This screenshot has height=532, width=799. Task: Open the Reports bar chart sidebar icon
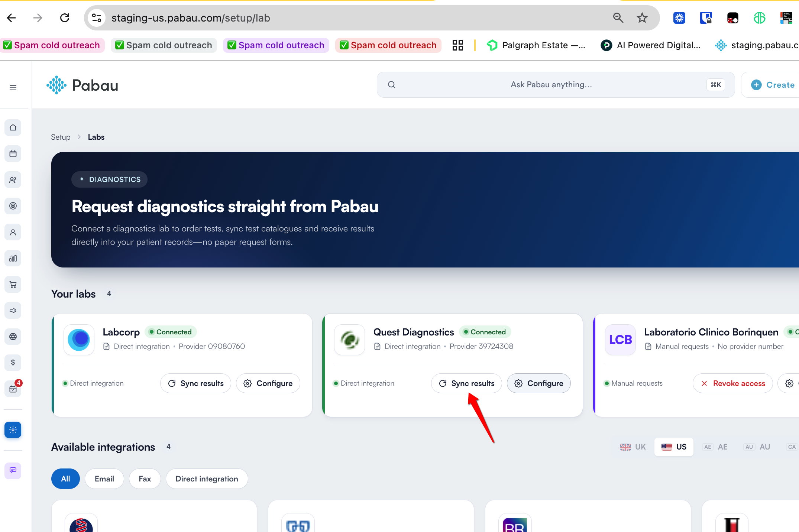[13, 258]
